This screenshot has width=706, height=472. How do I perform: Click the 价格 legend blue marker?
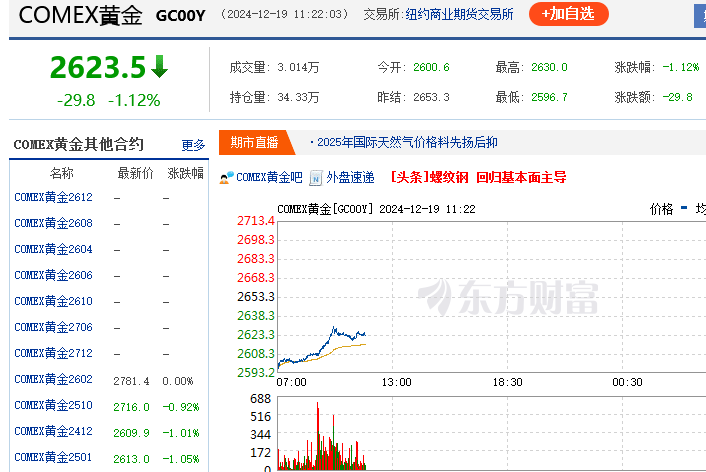684,208
